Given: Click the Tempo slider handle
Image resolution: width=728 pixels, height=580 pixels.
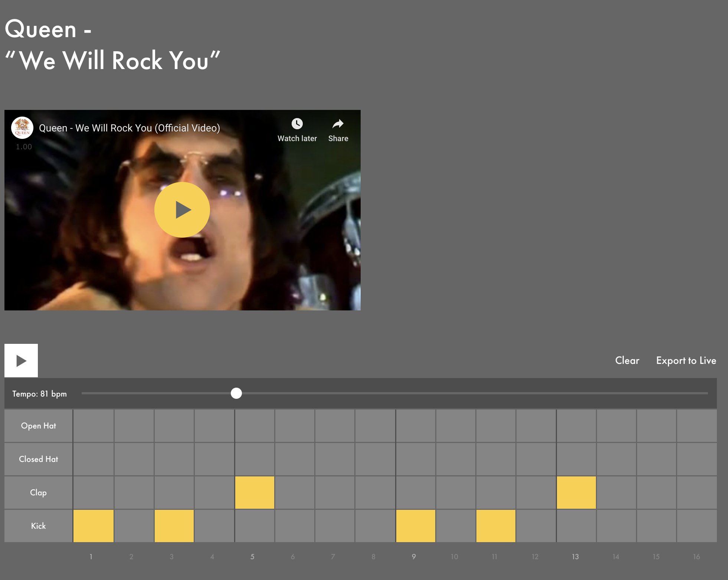Looking at the screenshot, I should pos(236,393).
